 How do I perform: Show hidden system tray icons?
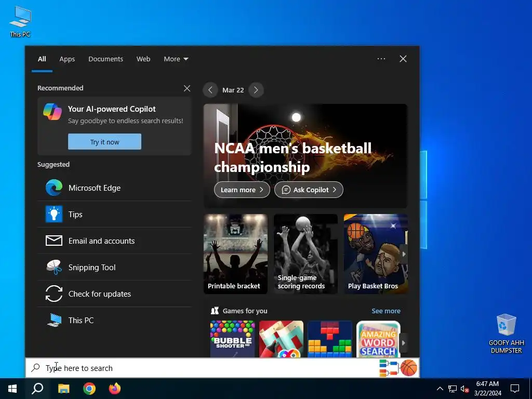pos(440,389)
